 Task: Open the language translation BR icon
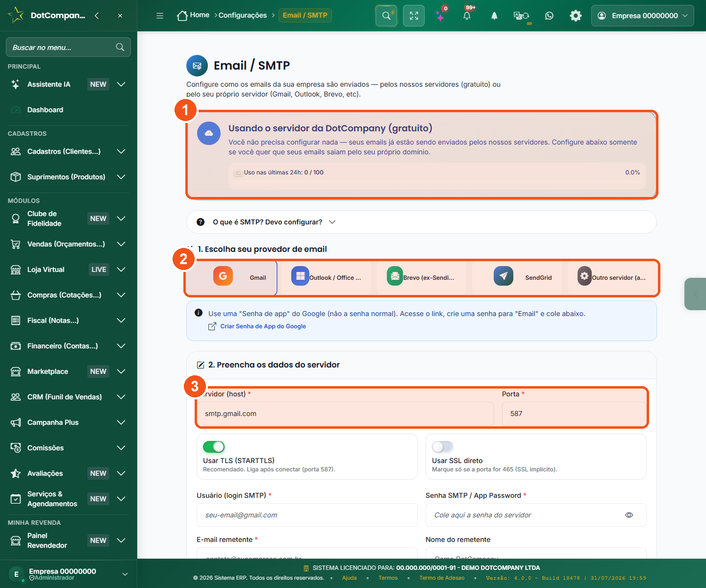(521, 16)
